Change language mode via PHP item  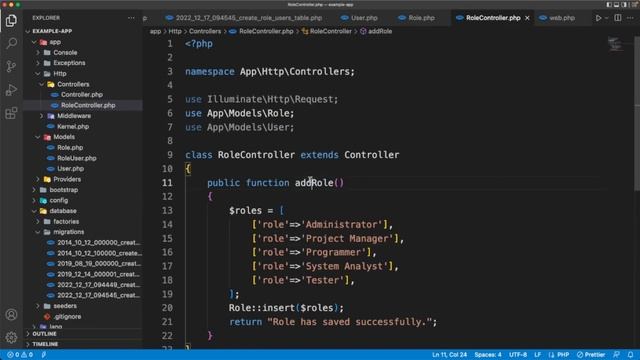pos(559,355)
